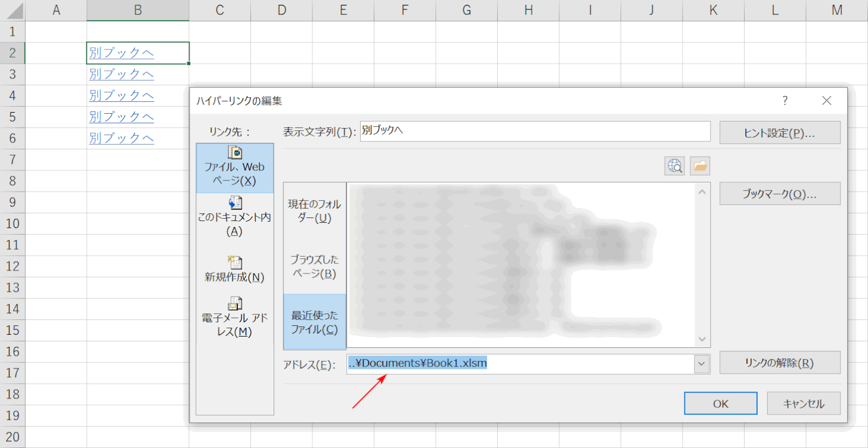This screenshot has height=448, width=868.
Task: Close the ハイパーリンクの編集 dialog
Action: (x=826, y=101)
